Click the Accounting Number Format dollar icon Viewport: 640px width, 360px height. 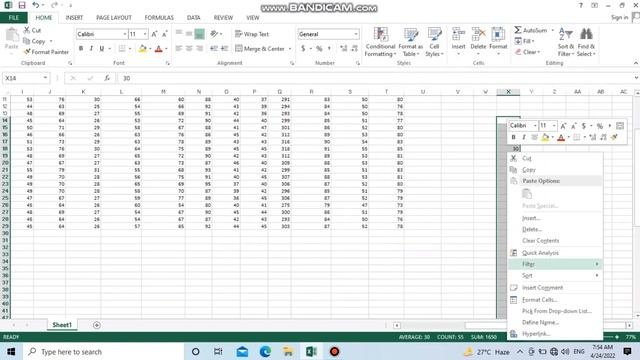tap(303, 49)
